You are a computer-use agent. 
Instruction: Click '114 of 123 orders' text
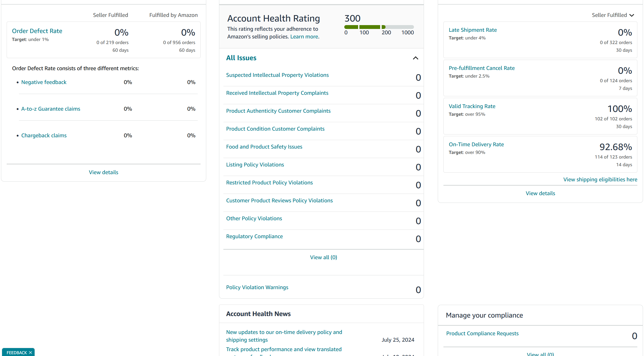coord(613,157)
